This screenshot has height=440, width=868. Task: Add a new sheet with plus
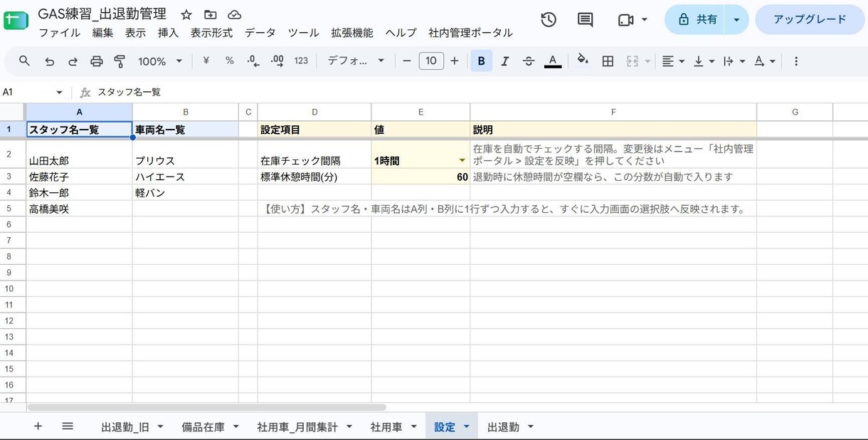tap(38, 426)
